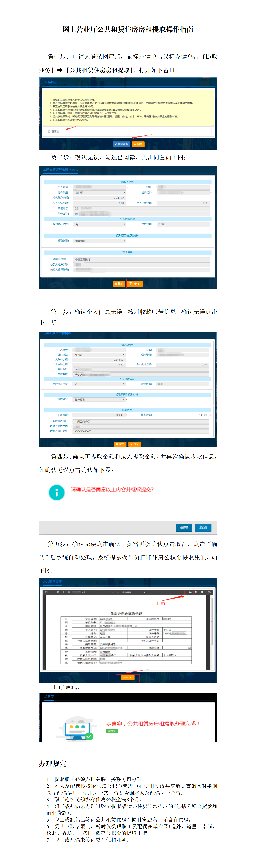
Task: Click the 收款人银行账号 field 456456456465
Action: pos(141,431)
